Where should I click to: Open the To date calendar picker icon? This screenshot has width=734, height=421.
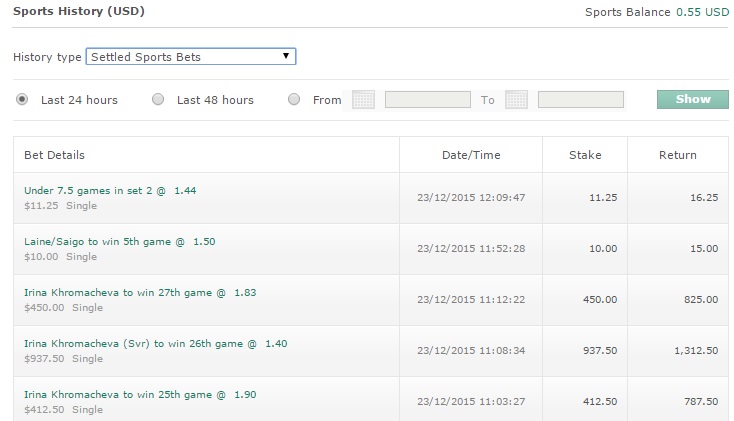(x=516, y=100)
